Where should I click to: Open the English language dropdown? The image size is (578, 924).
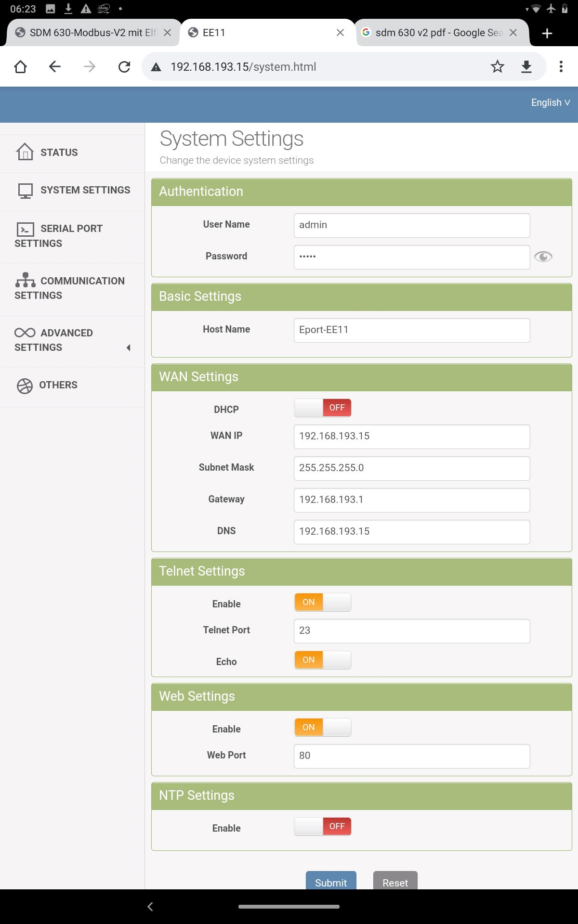[x=551, y=103]
